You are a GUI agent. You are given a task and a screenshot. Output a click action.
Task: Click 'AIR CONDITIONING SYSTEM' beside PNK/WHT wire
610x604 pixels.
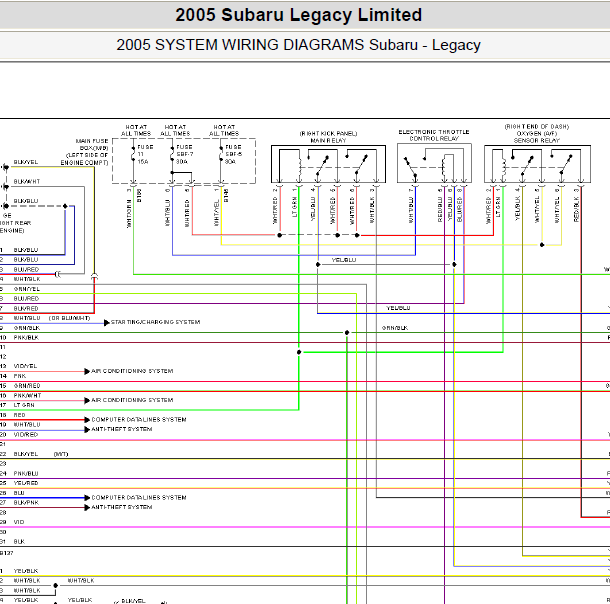coord(132,400)
